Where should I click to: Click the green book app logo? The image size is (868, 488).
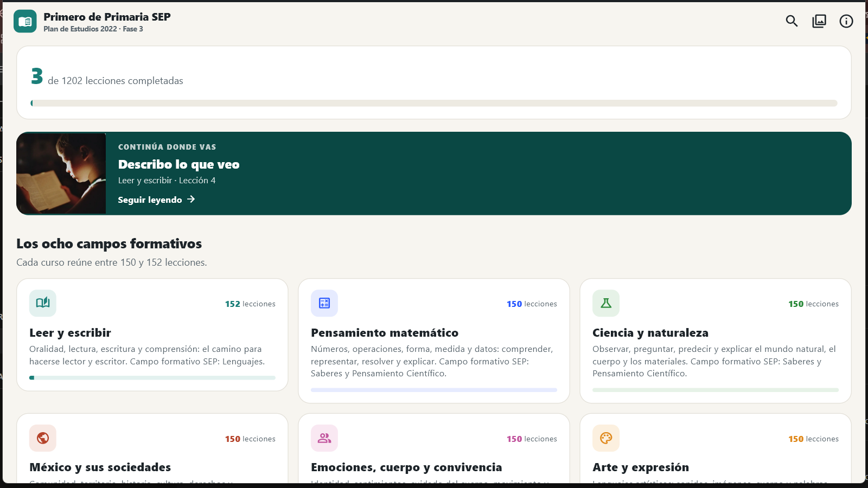(25, 21)
